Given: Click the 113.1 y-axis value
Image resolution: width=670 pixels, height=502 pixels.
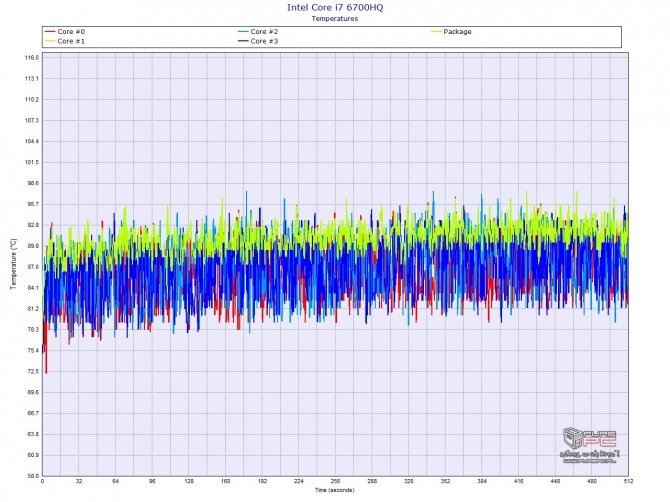Looking at the screenshot, I should [32, 79].
